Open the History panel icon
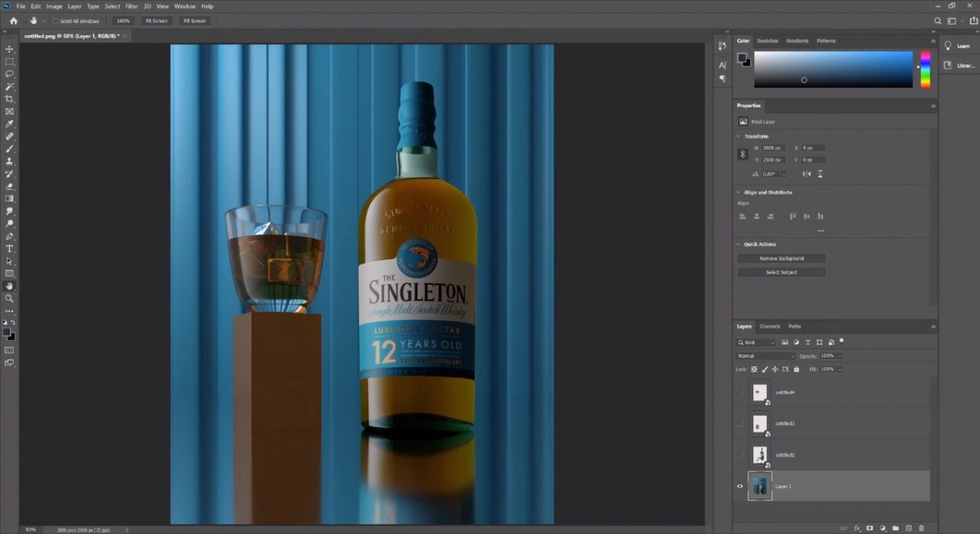 click(x=722, y=46)
